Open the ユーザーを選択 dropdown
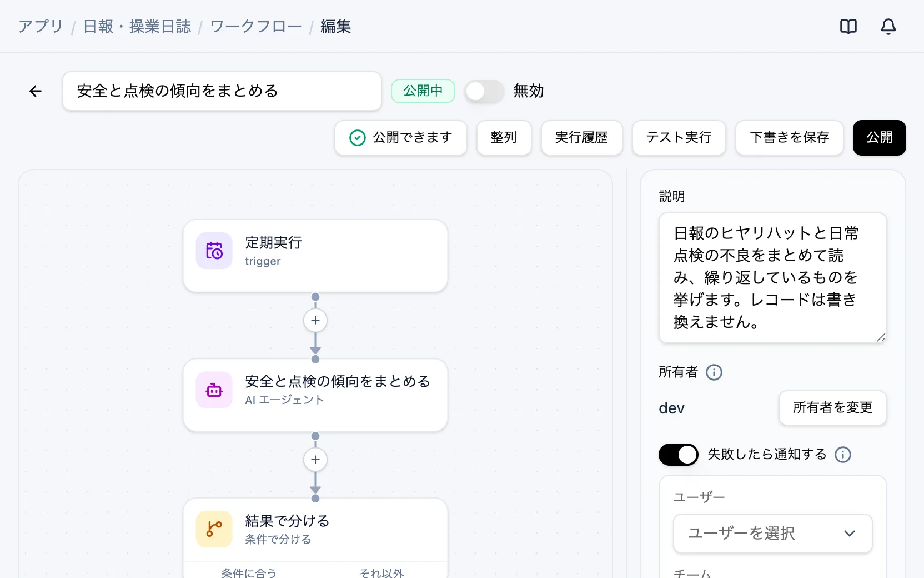The height and width of the screenshot is (578, 924). pos(773,534)
